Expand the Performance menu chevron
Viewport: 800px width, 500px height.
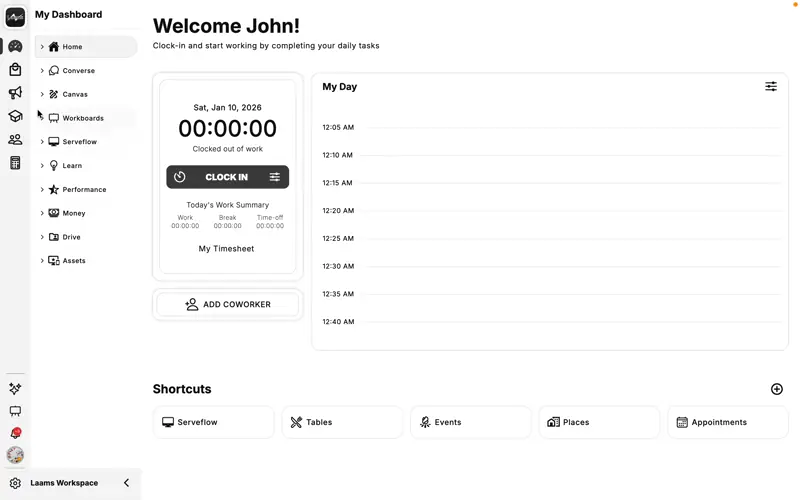[42, 189]
